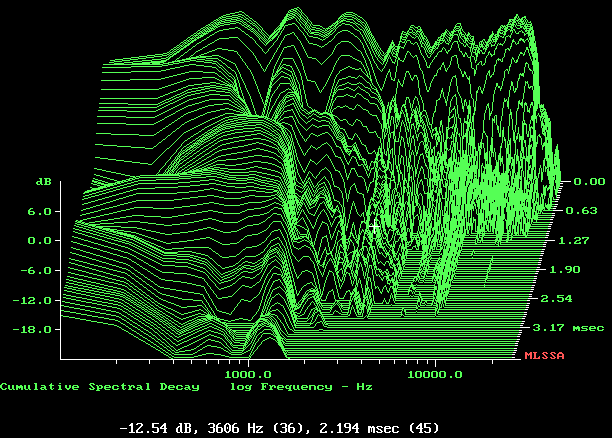Click the 6.0 dB axis value
Viewport: 612px width, 438px height.
39,212
